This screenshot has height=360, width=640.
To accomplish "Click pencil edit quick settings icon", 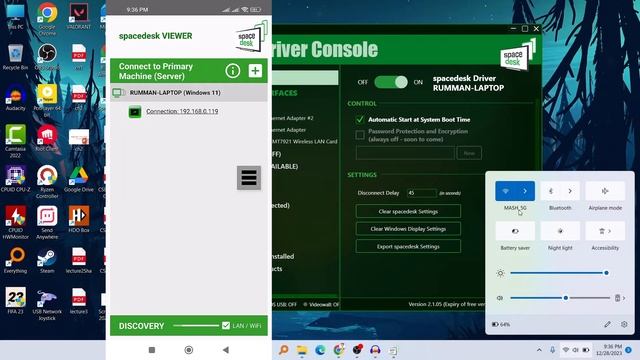I will 607,324.
